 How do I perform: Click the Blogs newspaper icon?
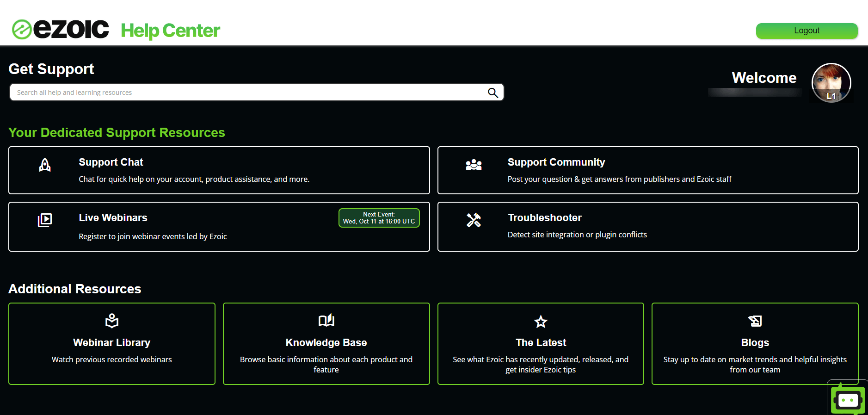755,321
